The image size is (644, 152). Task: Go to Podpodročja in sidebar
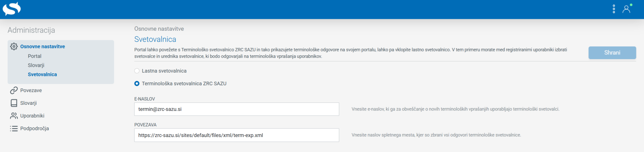coord(34,128)
